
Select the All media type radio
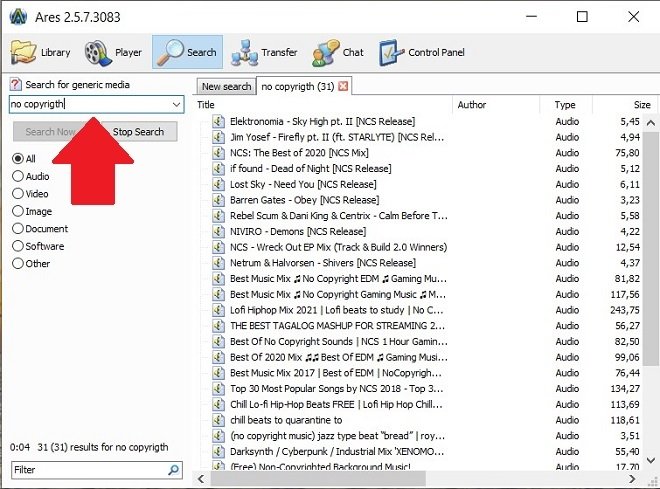tap(18, 159)
